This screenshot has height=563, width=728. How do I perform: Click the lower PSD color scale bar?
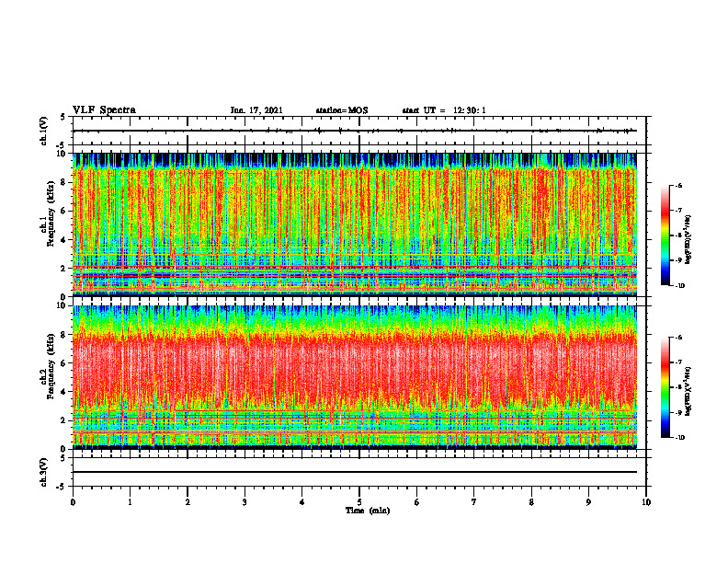tap(665, 387)
